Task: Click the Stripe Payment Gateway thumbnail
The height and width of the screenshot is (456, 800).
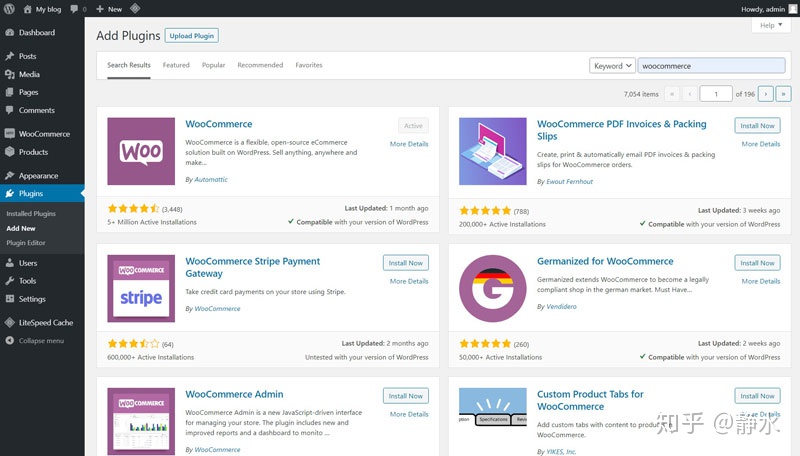Action: pos(141,289)
